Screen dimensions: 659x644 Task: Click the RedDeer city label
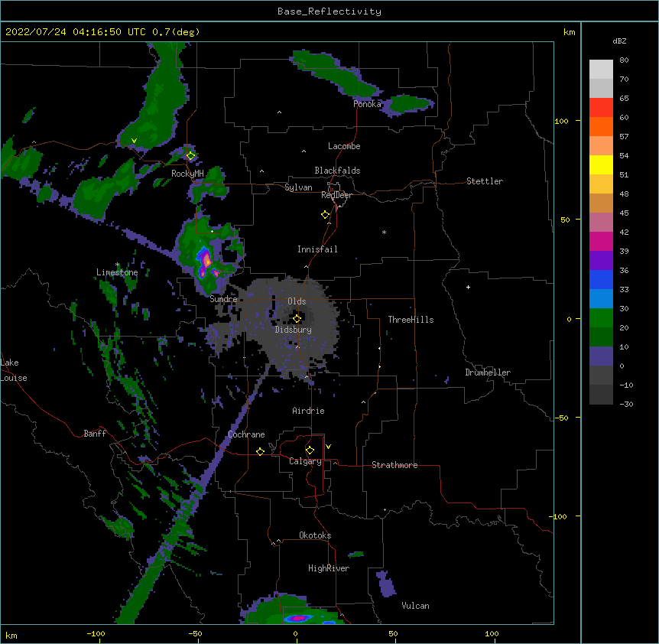click(336, 195)
